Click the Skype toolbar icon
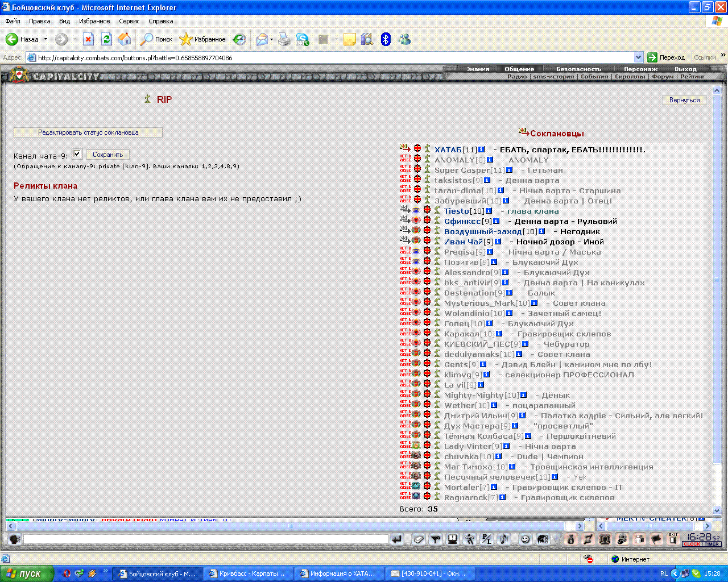The height and width of the screenshot is (582, 728). [303, 39]
